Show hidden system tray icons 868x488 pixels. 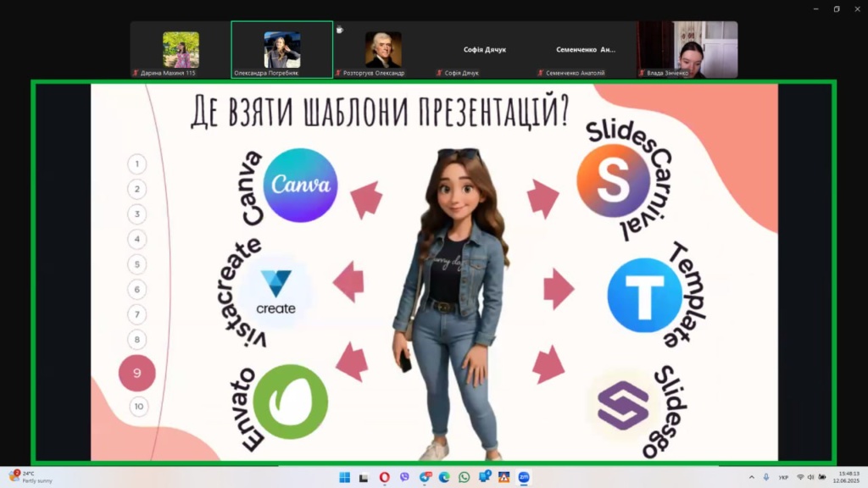pyautogui.click(x=751, y=477)
